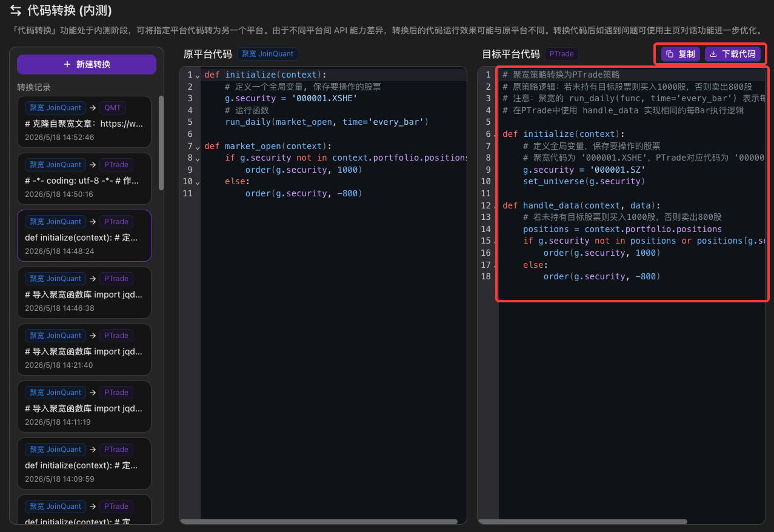Click the copy icon inside 复制 button
This screenshot has width=774, height=532.
click(670, 54)
